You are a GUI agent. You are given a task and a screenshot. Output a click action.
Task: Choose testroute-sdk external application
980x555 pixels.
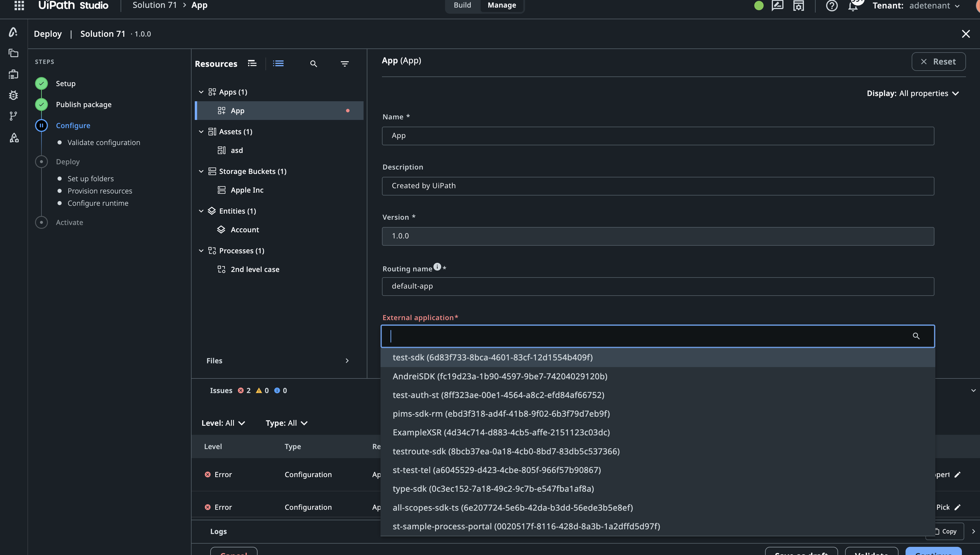[x=658, y=451]
